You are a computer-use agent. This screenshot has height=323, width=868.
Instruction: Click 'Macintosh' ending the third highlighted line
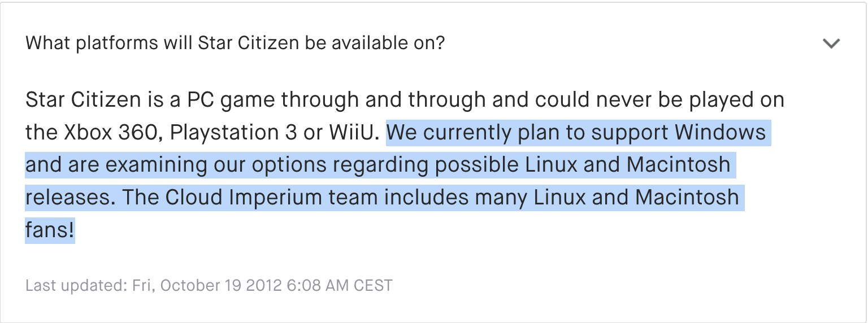687,198
